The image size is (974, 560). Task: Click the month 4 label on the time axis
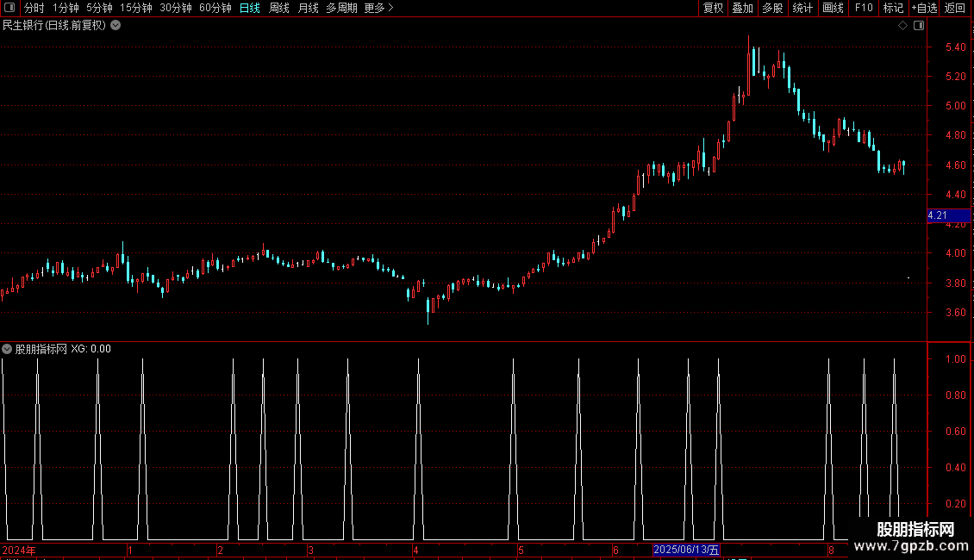415,550
